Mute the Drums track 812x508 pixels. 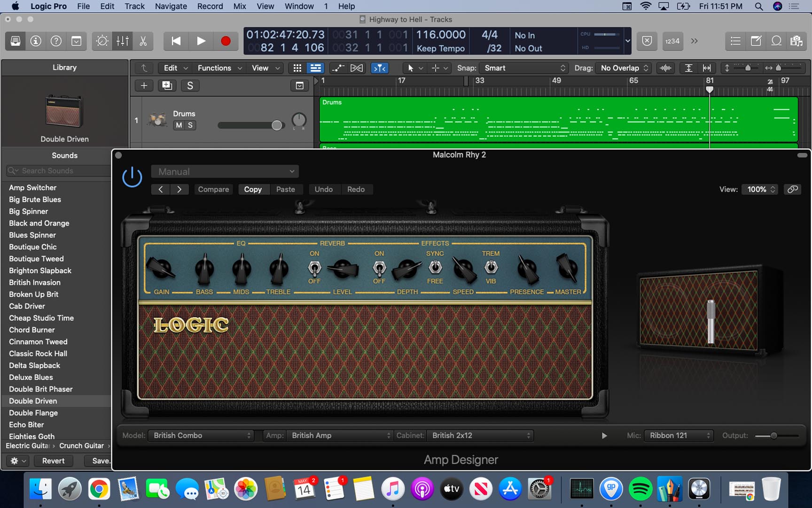tap(179, 125)
